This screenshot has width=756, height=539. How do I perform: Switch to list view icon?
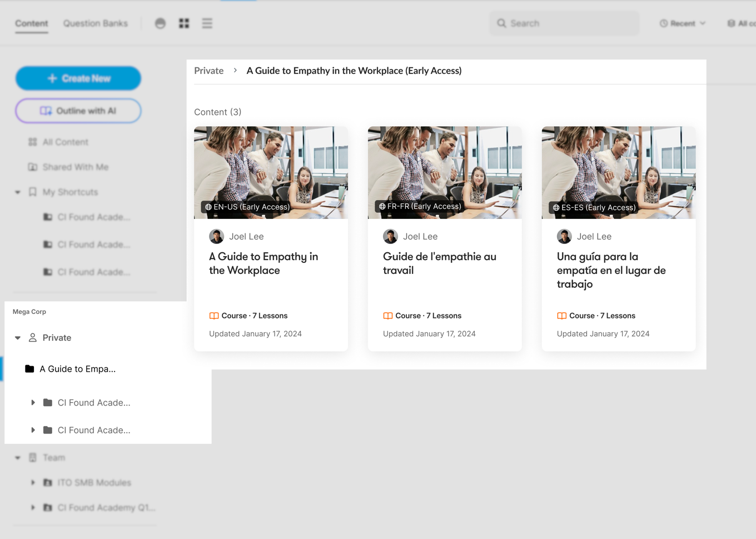(x=207, y=23)
